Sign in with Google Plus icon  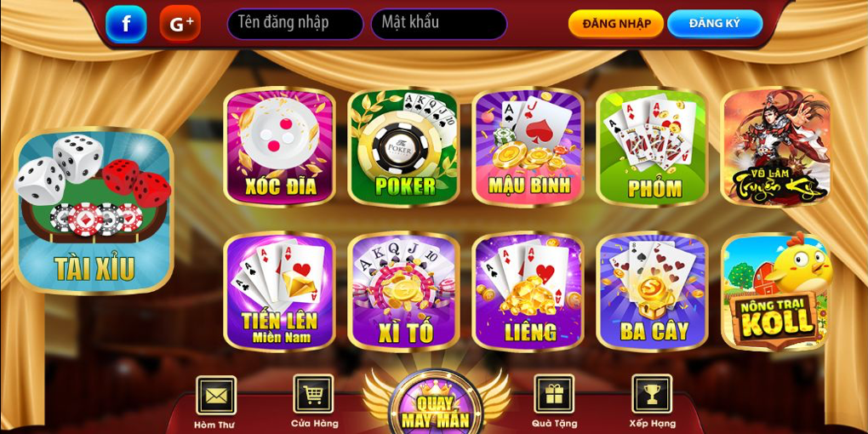(x=180, y=24)
